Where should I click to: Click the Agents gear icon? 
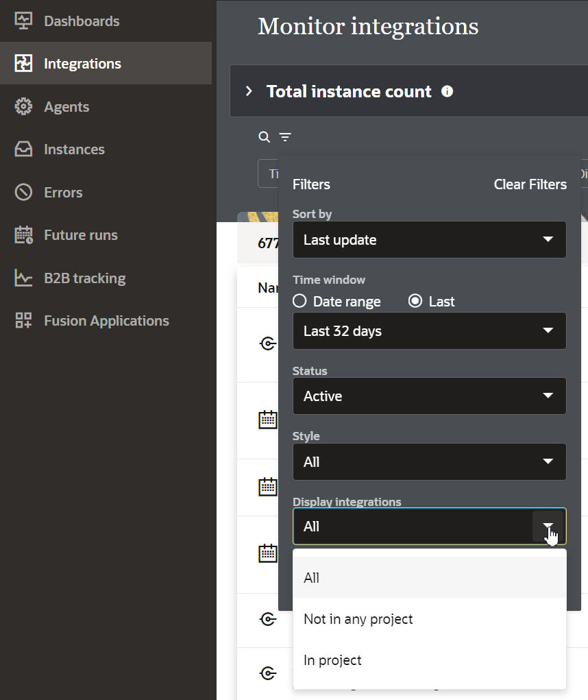pyautogui.click(x=23, y=107)
